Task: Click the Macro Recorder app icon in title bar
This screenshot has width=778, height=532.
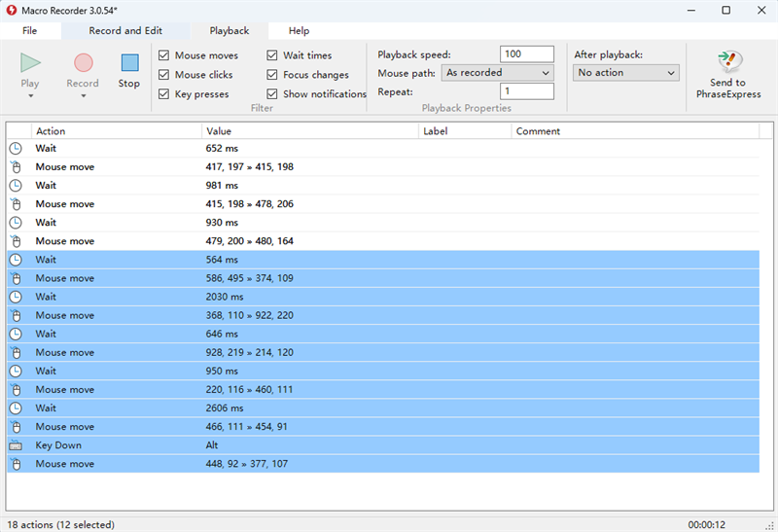Action: (10, 10)
